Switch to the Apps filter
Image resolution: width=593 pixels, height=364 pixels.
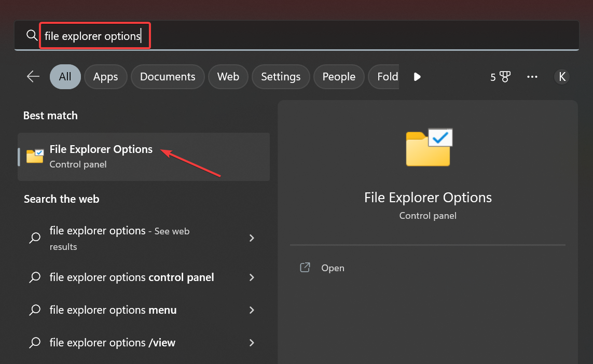105,77
